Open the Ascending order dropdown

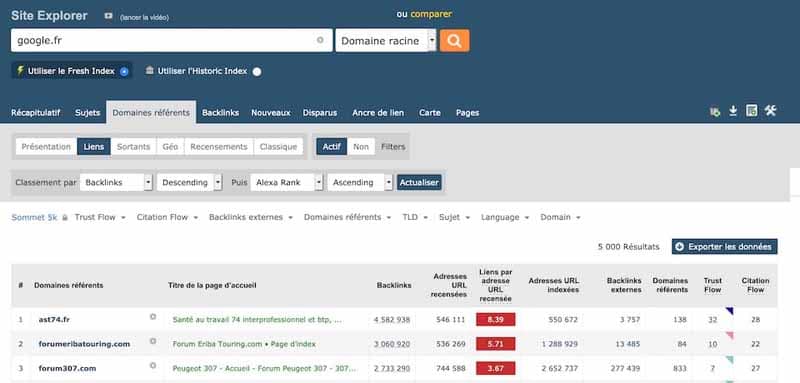tap(360, 182)
